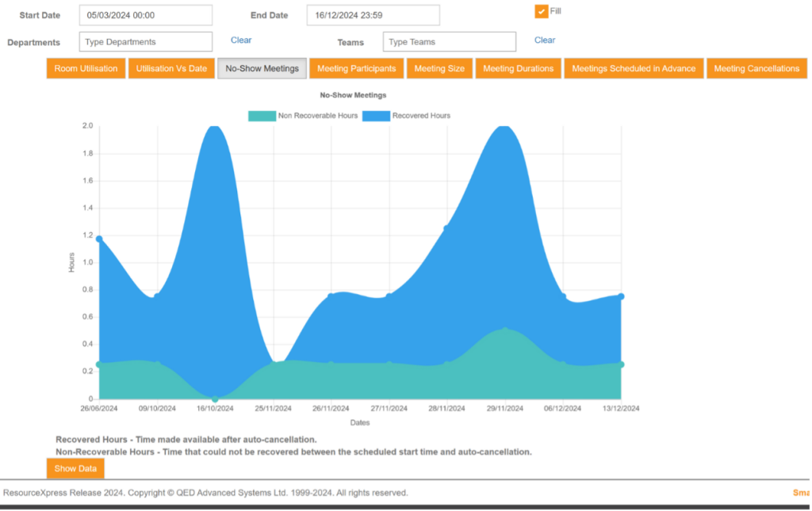This screenshot has width=812, height=511.
Task: Toggle Recovered Hours legend swatch
Action: click(377, 116)
